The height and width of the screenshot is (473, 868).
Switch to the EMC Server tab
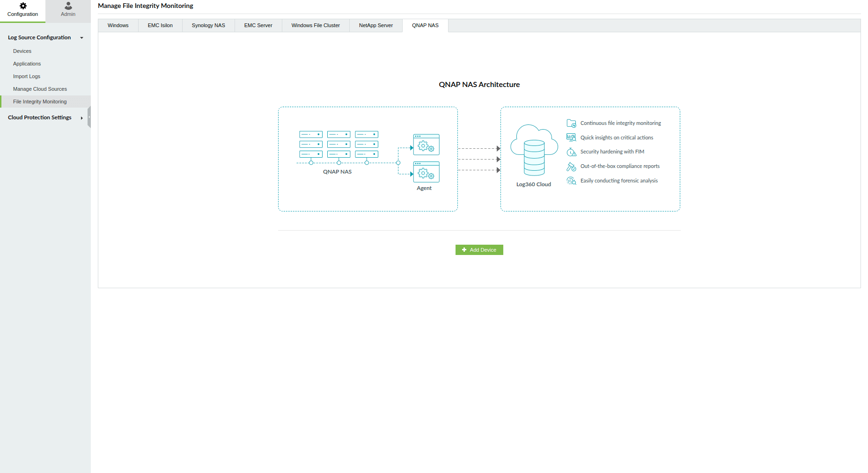[258, 25]
